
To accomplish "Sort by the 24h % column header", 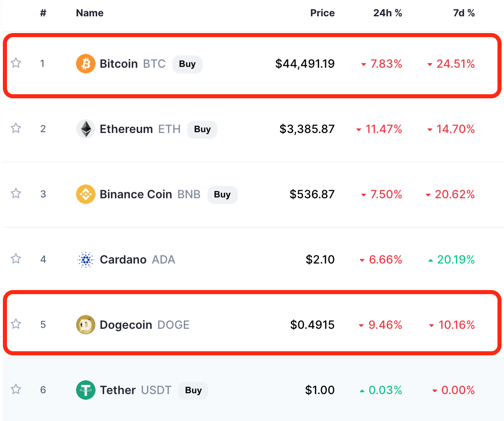I will (387, 13).
